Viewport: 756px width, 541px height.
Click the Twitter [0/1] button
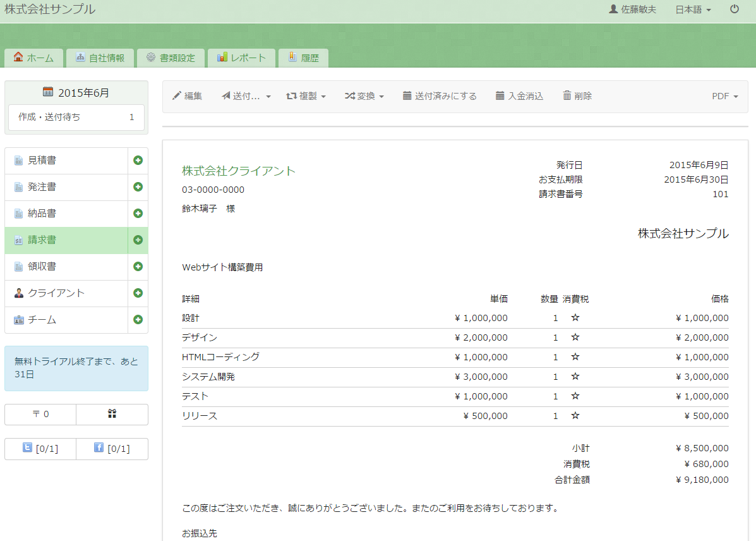(40, 449)
